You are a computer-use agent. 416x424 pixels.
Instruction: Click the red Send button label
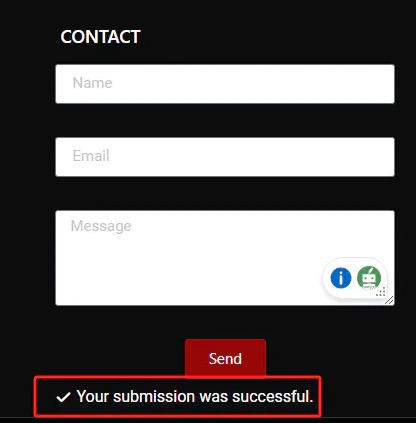click(x=225, y=359)
